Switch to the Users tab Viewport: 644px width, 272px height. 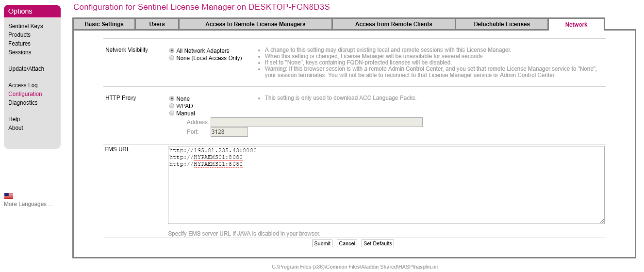tap(157, 24)
